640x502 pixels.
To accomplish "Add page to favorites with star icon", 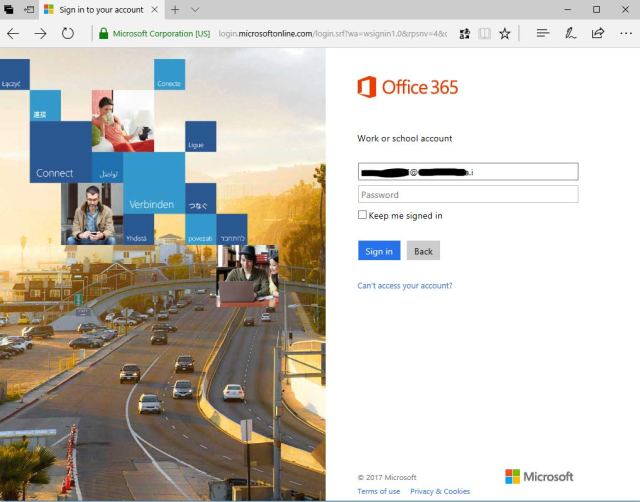I will click(505, 33).
